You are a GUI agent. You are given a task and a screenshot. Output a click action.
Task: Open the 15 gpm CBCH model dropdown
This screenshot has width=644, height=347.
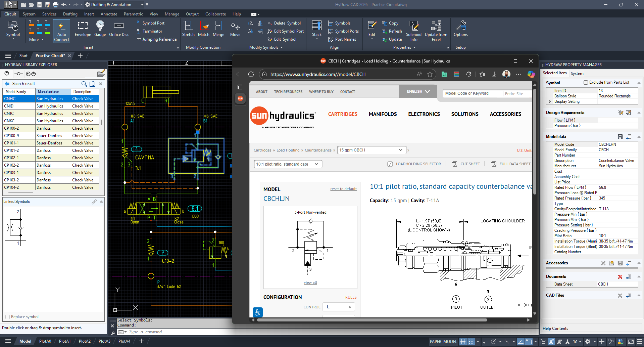pyautogui.click(x=371, y=150)
